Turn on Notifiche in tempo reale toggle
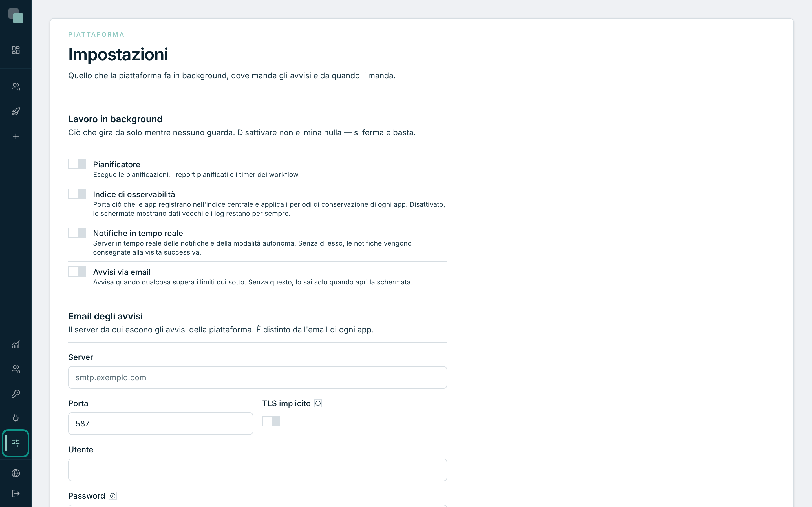Viewport: 812px width, 507px height. (x=77, y=233)
